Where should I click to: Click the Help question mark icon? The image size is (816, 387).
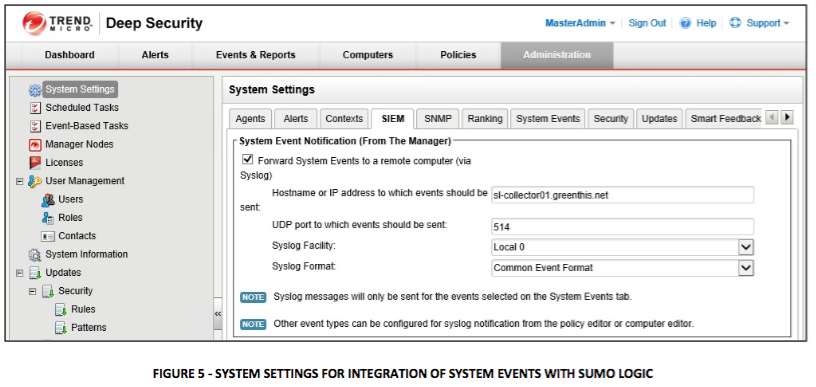pos(685,23)
